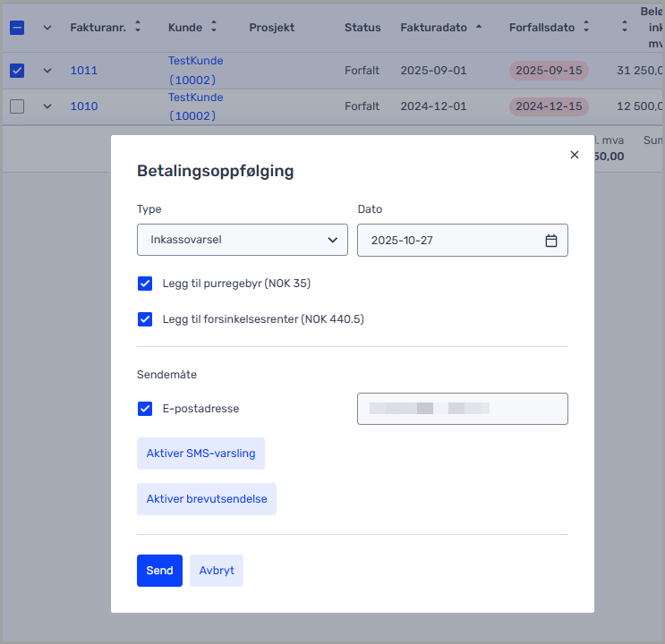Expand the row for invoice 1010
Viewport: 665px width, 644px height.
[47, 106]
